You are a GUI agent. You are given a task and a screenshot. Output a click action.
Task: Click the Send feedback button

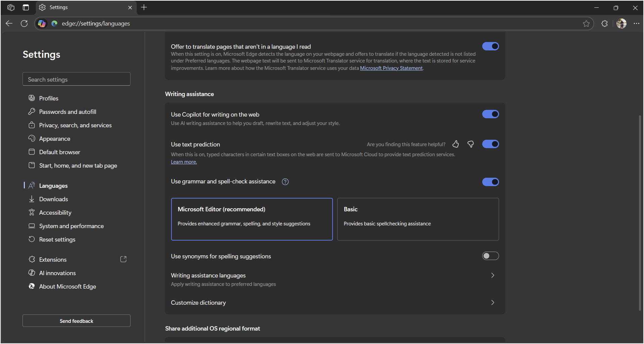(x=77, y=321)
